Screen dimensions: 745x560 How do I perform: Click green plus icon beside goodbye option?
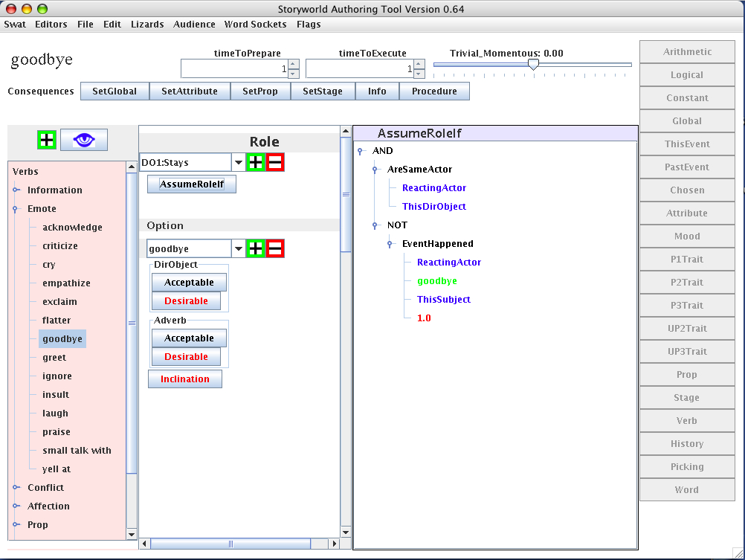[256, 248]
